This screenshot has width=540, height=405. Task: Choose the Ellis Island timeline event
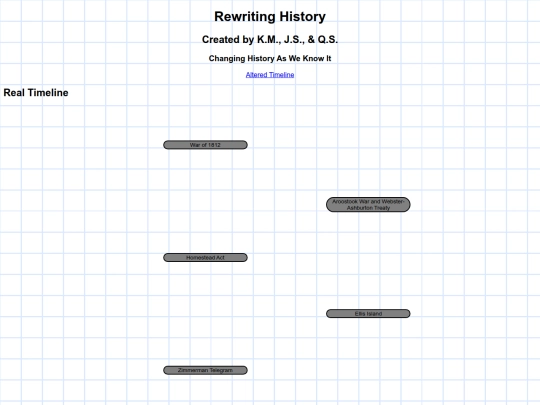368,313
